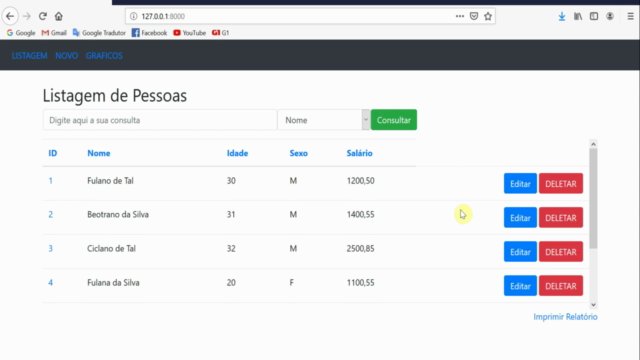Select the name 'Ciclano de Tal'
The width and height of the screenshot is (640, 360).
(x=111, y=249)
